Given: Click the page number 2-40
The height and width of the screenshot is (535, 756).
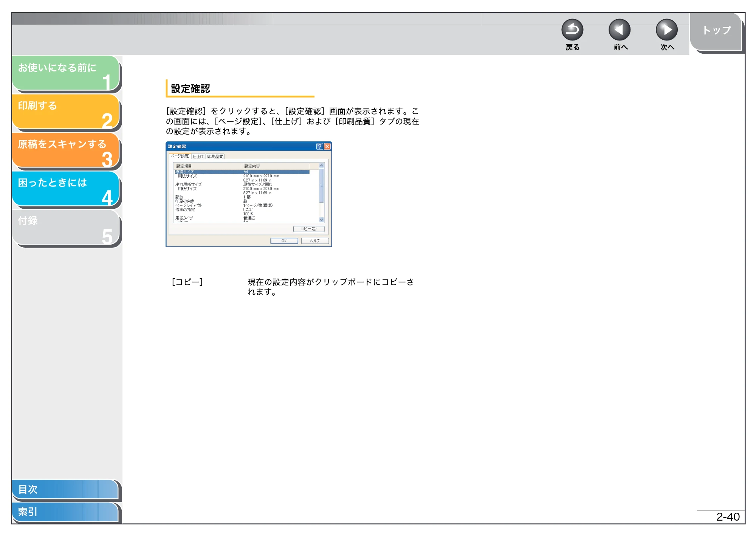Looking at the screenshot, I should [728, 517].
